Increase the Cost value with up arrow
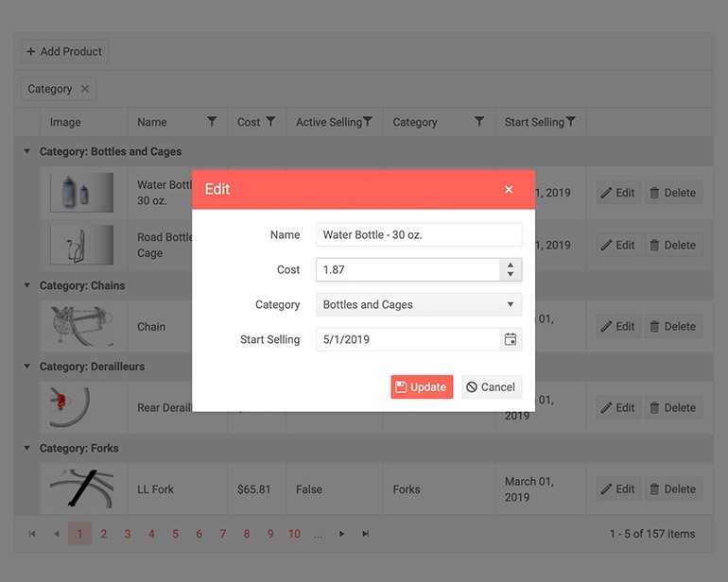Viewport: 728px width, 582px height. (x=511, y=265)
